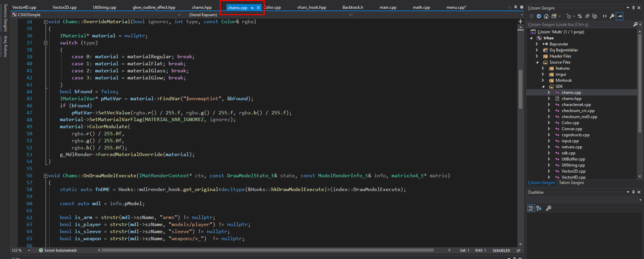
Task: Toggle Show All Files in Çözüm Gezgini toolbar
Action: 595,16
